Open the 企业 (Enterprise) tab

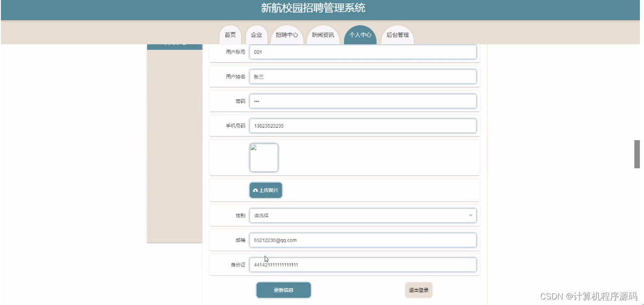pyautogui.click(x=257, y=34)
